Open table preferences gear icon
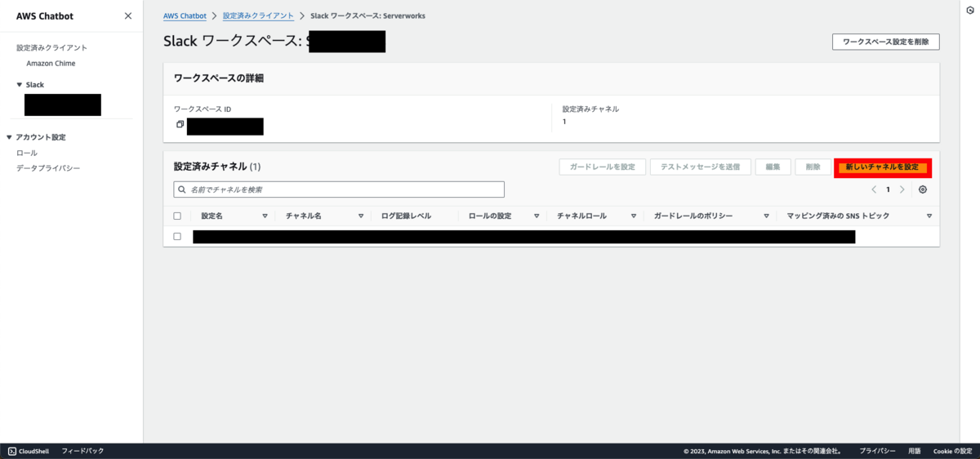Screen dimensions: 980x459 [x=923, y=189]
